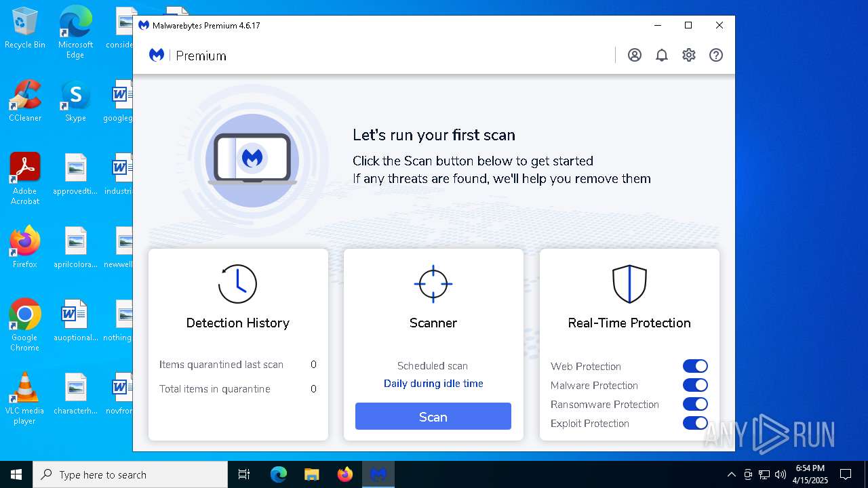Viewport: 868px width, 488px height.
Task: Open Edge from the taskbar
Action: 279,474
